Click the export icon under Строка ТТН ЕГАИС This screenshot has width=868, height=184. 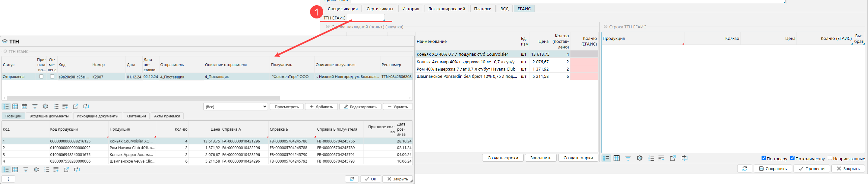pos(673,158)
